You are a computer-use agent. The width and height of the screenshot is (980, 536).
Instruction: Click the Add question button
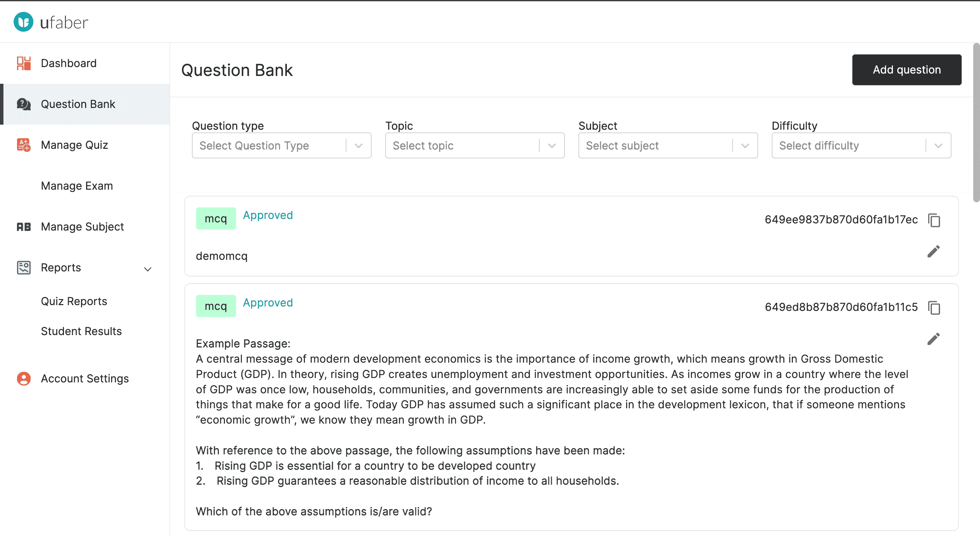[907, 69]
